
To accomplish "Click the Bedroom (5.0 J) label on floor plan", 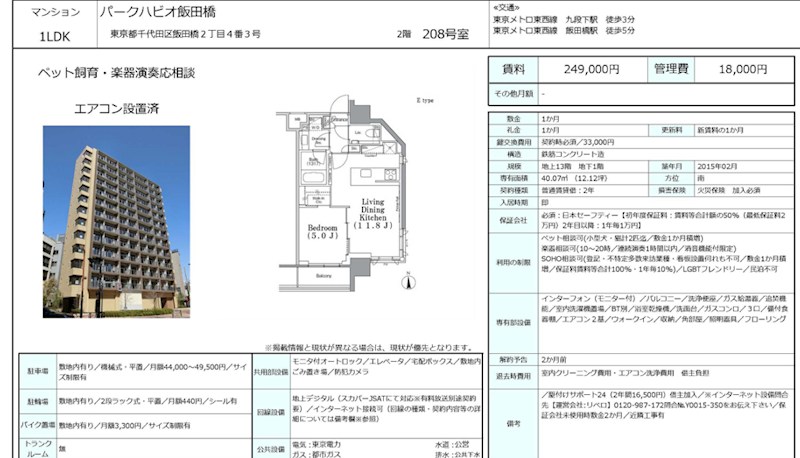I will (302, 232).
